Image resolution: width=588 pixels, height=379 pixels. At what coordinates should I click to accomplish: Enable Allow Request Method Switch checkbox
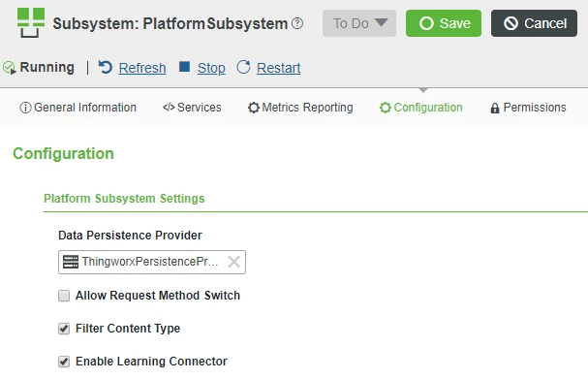[64, 296]
